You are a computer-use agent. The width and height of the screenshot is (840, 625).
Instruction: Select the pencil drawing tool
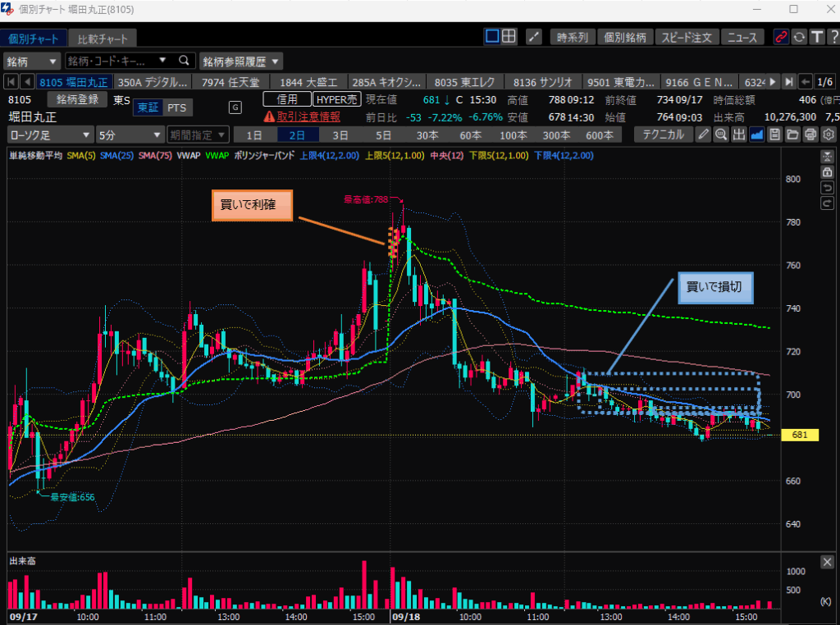tap(704, 135)
